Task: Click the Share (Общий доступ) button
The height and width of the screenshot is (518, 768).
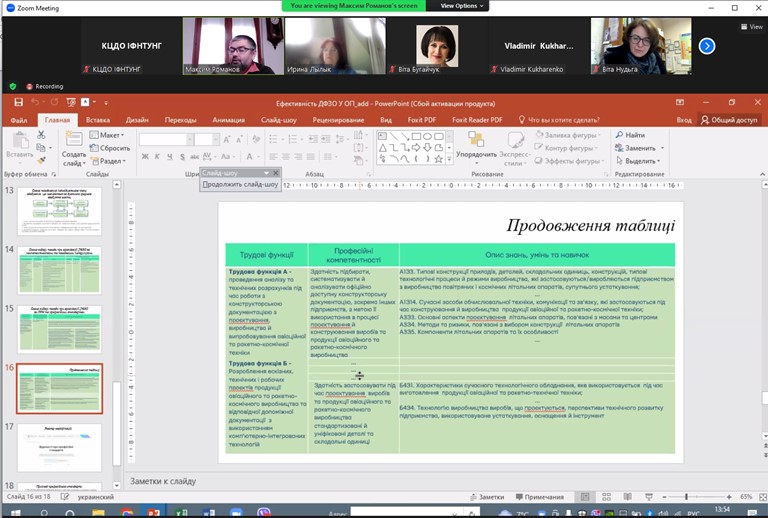Action: pos(728,120)
